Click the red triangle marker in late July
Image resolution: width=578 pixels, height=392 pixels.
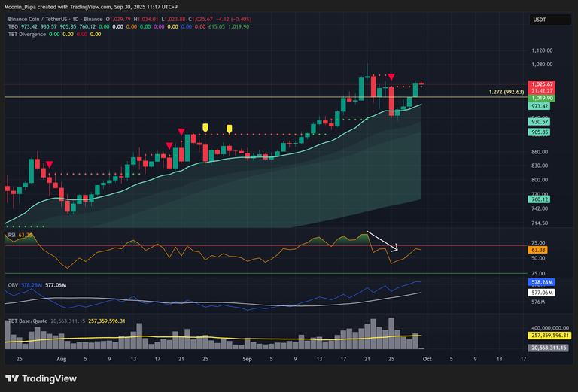(x=49, y=165)
